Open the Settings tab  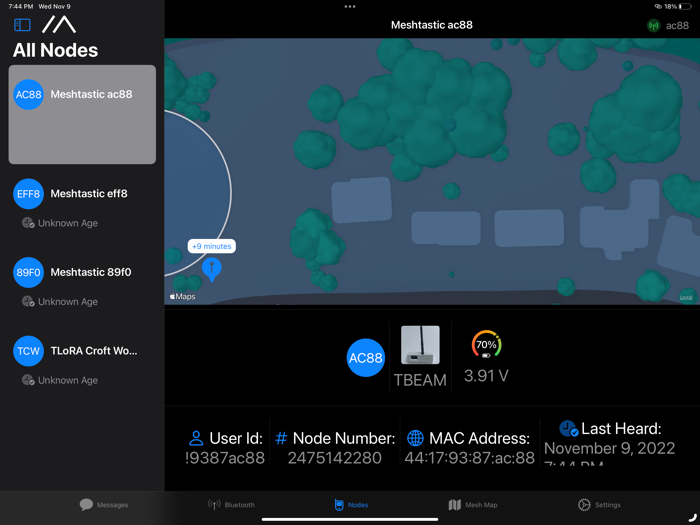(x=599, y=505)
